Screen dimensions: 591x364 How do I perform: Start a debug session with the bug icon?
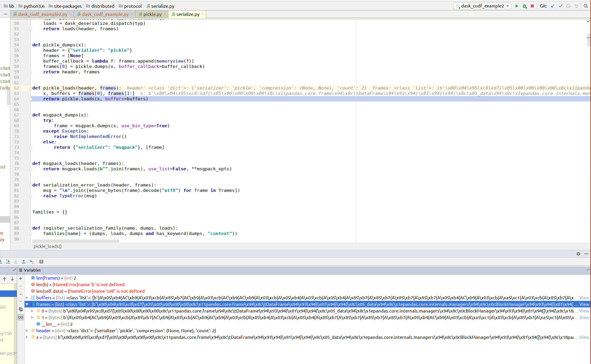coord(524,6)
